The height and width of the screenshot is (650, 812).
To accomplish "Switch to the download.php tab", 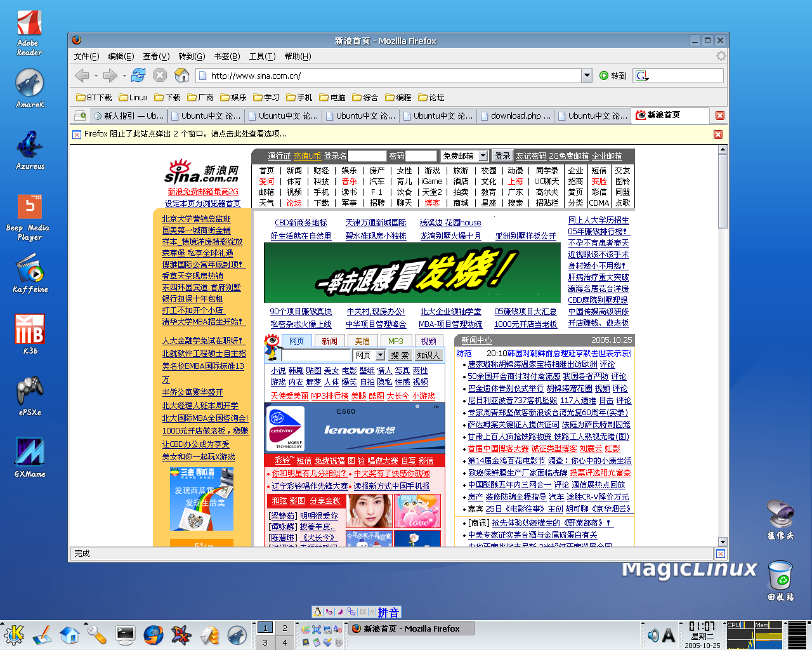I will coord(515,116).
